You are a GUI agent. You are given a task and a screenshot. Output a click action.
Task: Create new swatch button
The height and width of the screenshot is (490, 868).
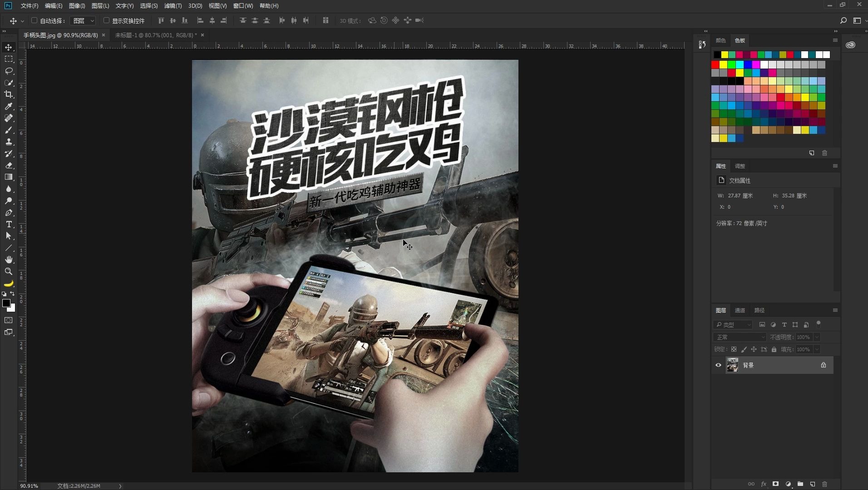812,153
